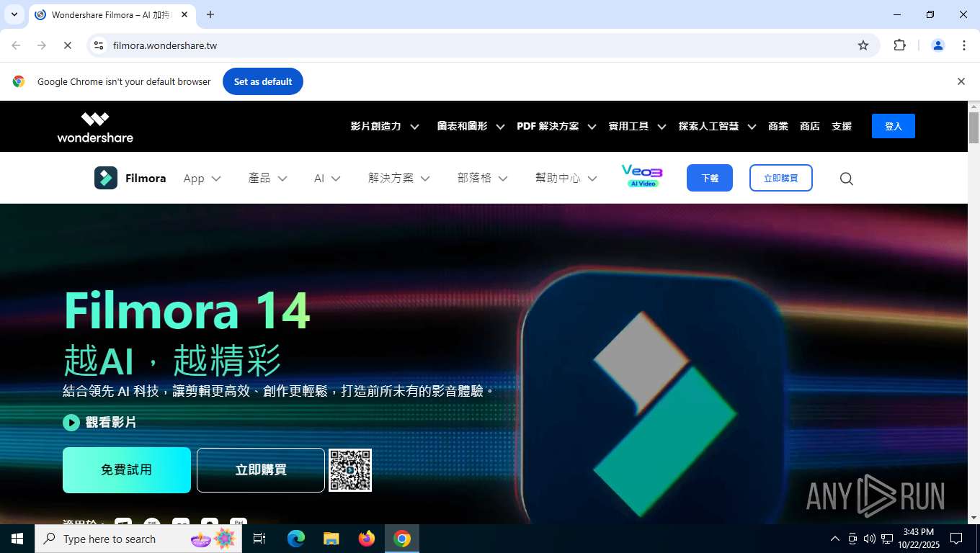The width and height of the screenshot is (980, 553).
Task: Expand the App menu in Filmora nav
Action: 202,179
